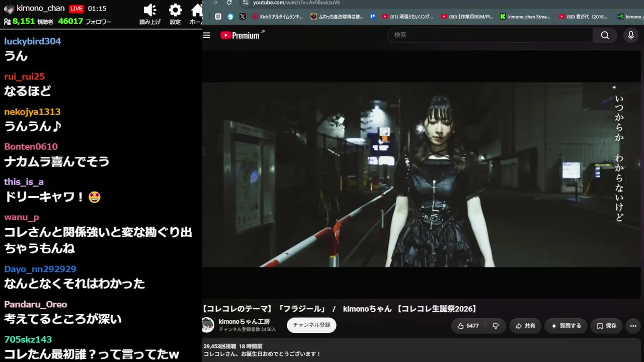Click the youtube.com address bar URL
The image size is (644, 362).
[296, 3]
